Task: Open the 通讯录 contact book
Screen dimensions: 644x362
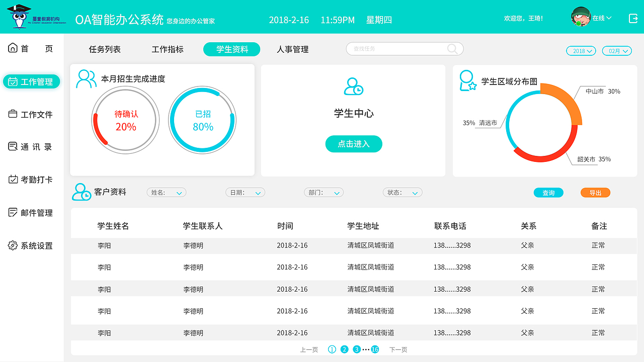Action: pyautogui.click(x=31, y=147)
